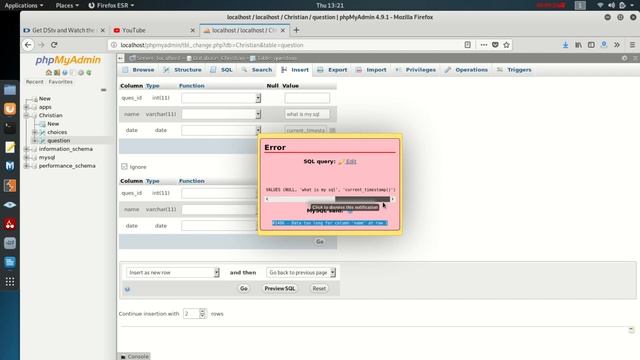Viewport: 640px width, 360px height.
Task: Collapse the Christian database tree node
Action: click(27, 116)
